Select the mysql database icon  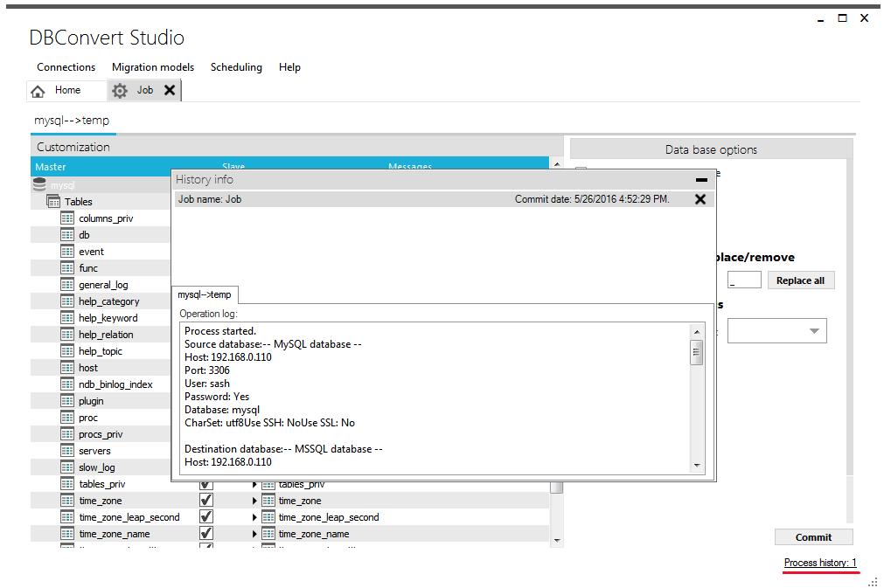coord(39,184)
